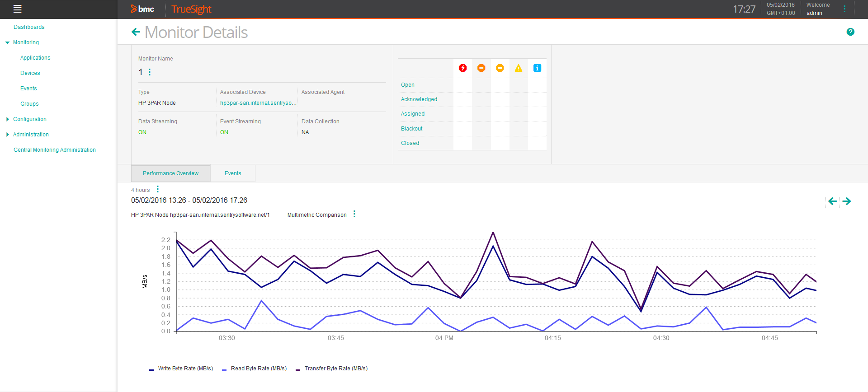Click the Acknowledged events link
The width and height of the screenshot is (868, 392).
coord(419,99)
